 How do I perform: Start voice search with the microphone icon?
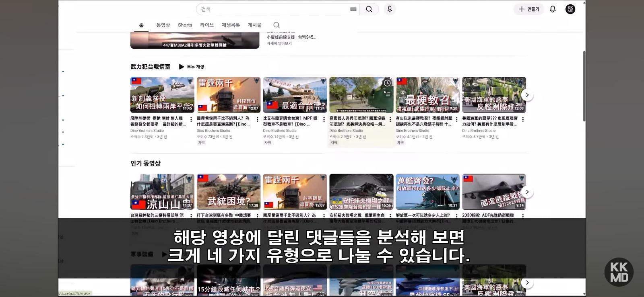[x=390, y=9]
